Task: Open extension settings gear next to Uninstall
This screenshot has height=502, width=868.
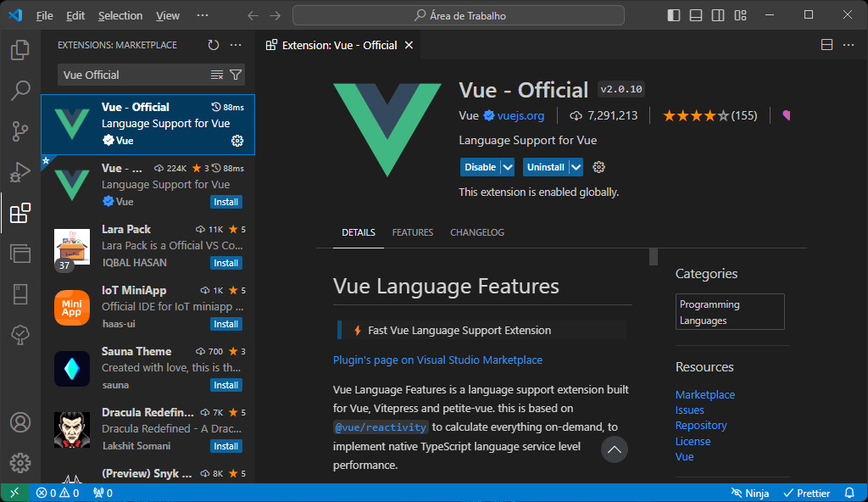Action: pos(598,167)
